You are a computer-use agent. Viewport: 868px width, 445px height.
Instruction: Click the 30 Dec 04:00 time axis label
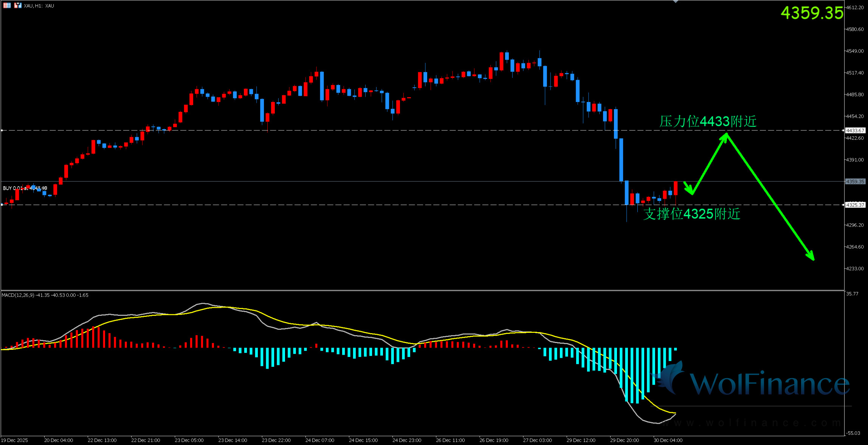[668, 440]
